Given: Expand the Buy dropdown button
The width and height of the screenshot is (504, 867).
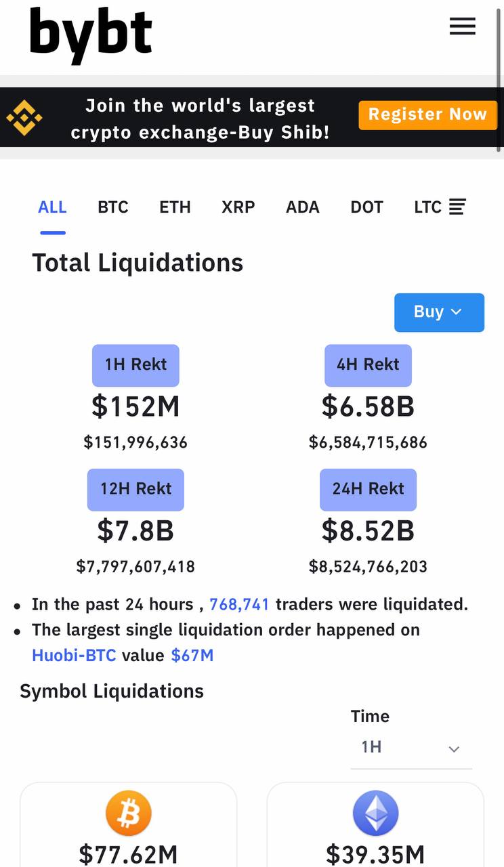Looking at the screenshot, I should pyautogui.click(x=439, y=312).
